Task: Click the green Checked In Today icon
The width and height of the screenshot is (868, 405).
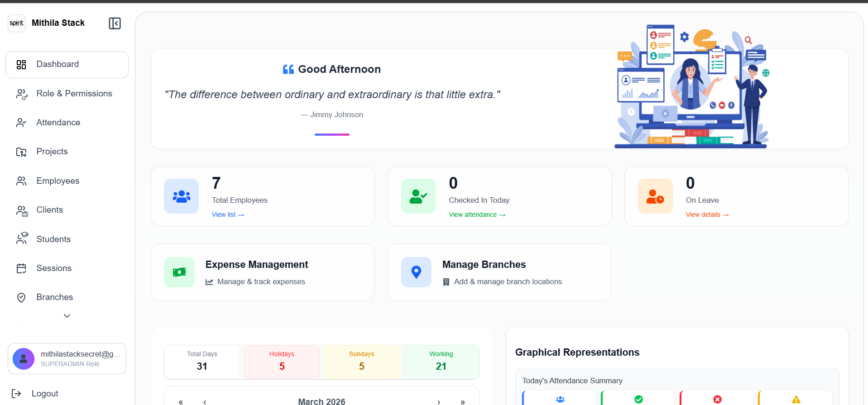Action: (418, 196)
